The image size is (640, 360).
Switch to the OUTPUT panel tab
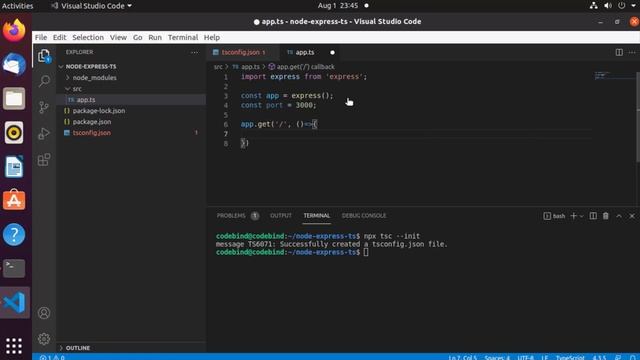coord(281,216)
